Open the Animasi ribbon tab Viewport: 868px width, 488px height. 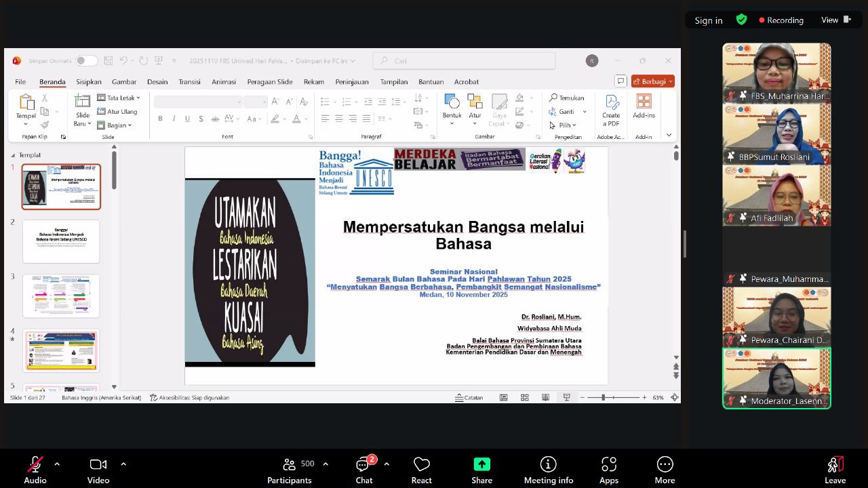(224, 82)
